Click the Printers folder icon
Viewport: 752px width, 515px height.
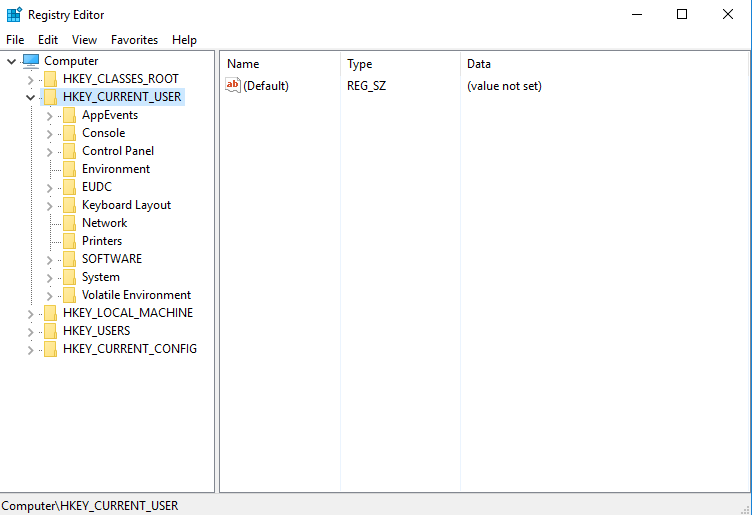point(70,241)
